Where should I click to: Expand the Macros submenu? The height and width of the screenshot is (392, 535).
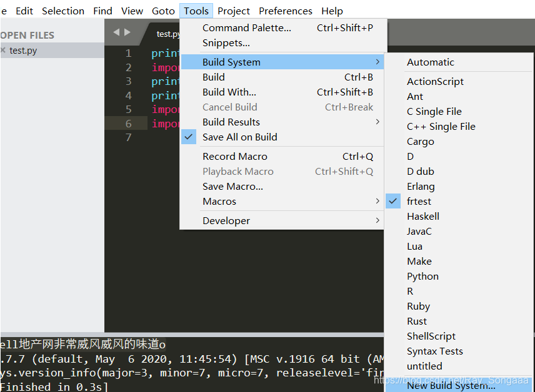click(x=282, y=202)
